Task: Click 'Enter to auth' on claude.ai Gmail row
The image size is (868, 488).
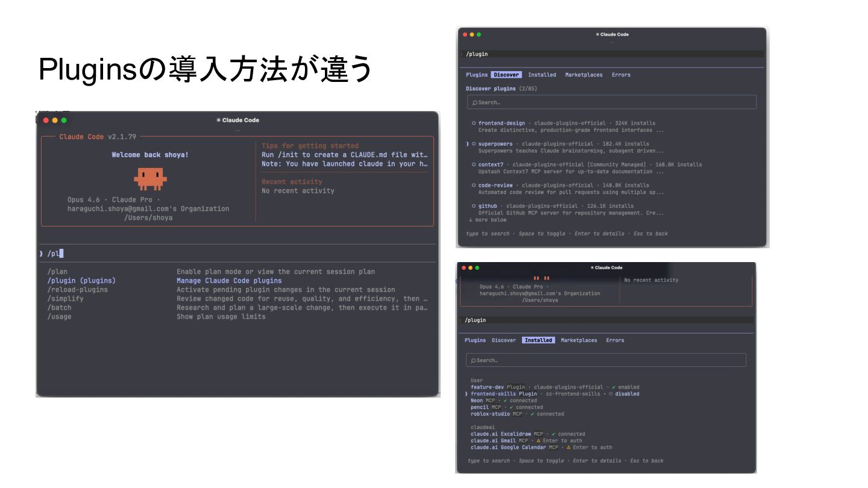Action: [x=562, y=441]
